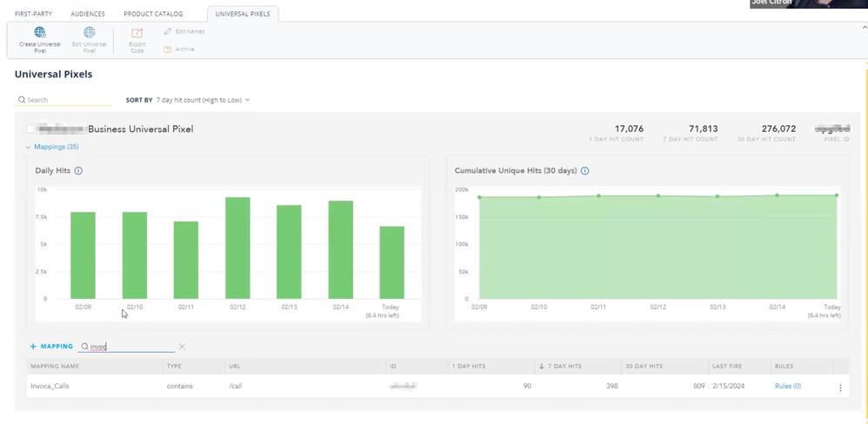The image size is (868, 424).
Task: Open the Invoca_Calls row kebab menu
Action: (840, 388)
